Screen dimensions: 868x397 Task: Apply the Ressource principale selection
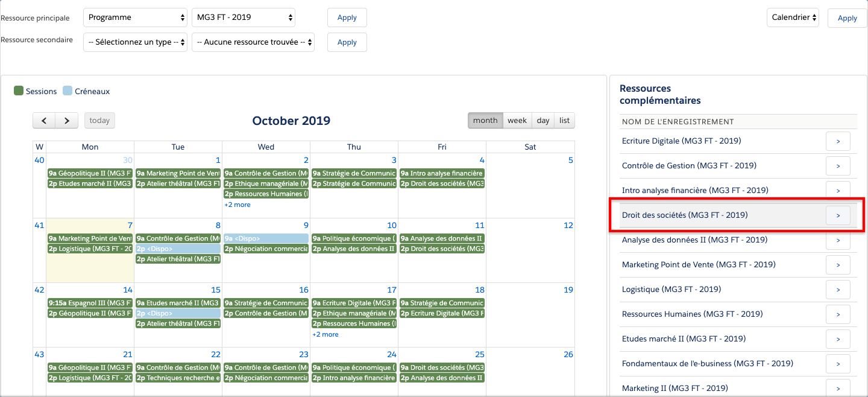pos(347,17)
